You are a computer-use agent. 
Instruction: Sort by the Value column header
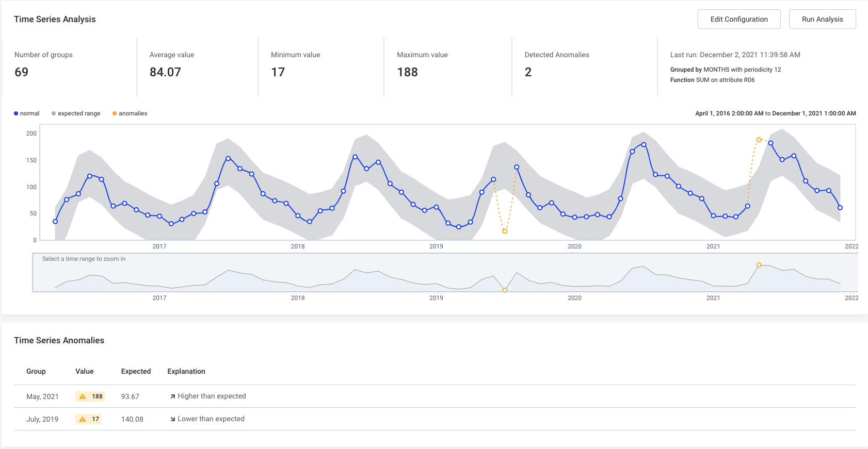(x=85, y=371)
